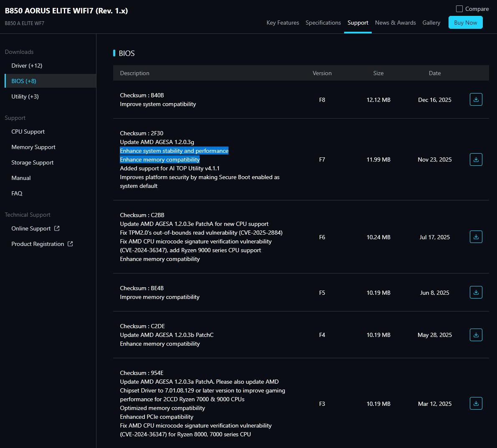Click 'Checksum : C2BB' text

tap(142, 215)
